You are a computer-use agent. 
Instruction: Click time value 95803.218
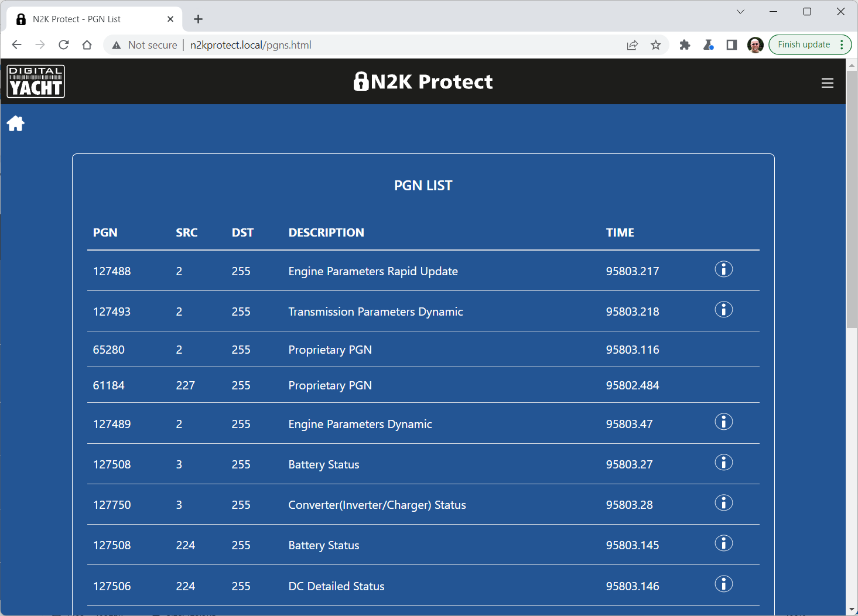pyautogui.click(x=633, y=312)
